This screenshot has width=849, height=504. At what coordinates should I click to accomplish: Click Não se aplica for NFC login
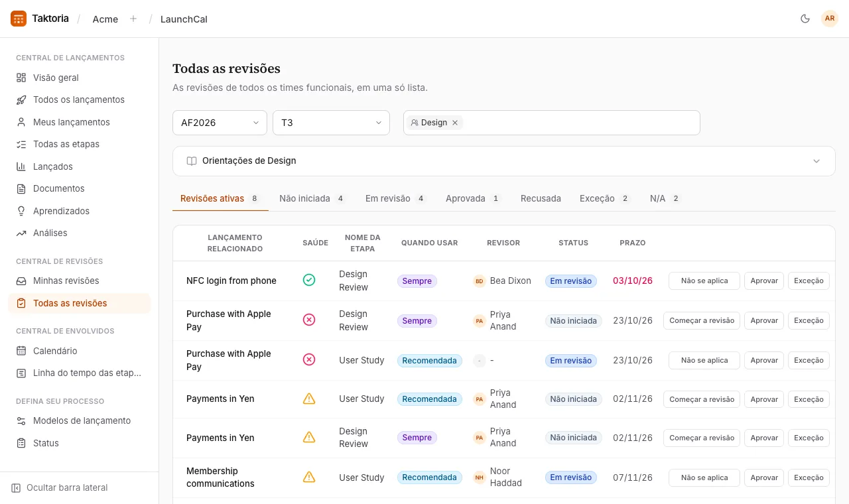pos(704,281)
